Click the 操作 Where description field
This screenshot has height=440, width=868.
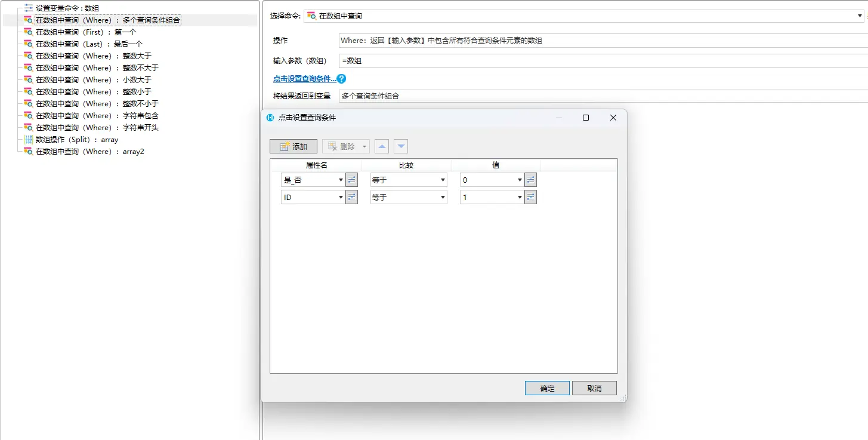(x=603, y=41)
